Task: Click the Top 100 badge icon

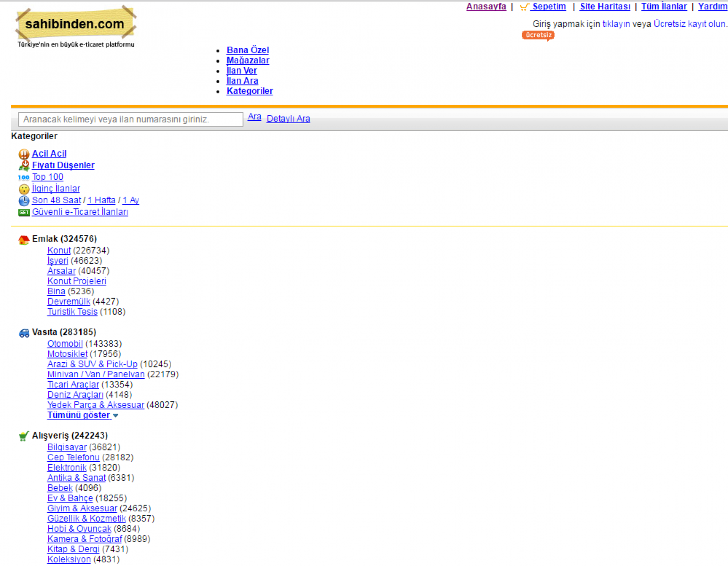Action: [x=24, y=177]
